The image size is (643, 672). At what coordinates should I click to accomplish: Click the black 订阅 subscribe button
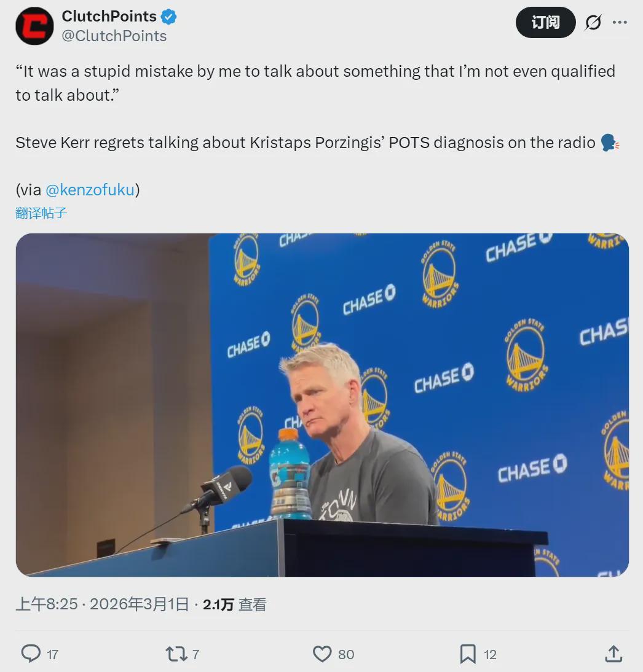(x=545, y=22)
